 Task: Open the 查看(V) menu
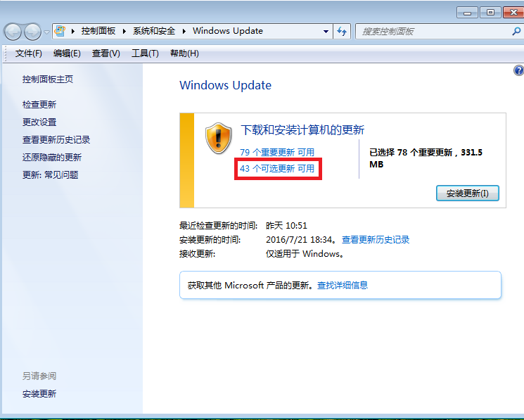106,53
